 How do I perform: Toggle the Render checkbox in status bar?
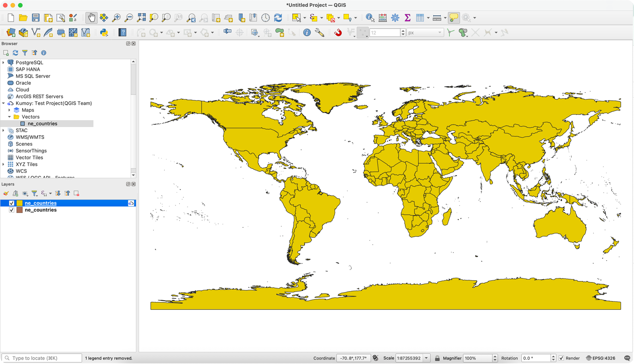(x=561, y=358)
